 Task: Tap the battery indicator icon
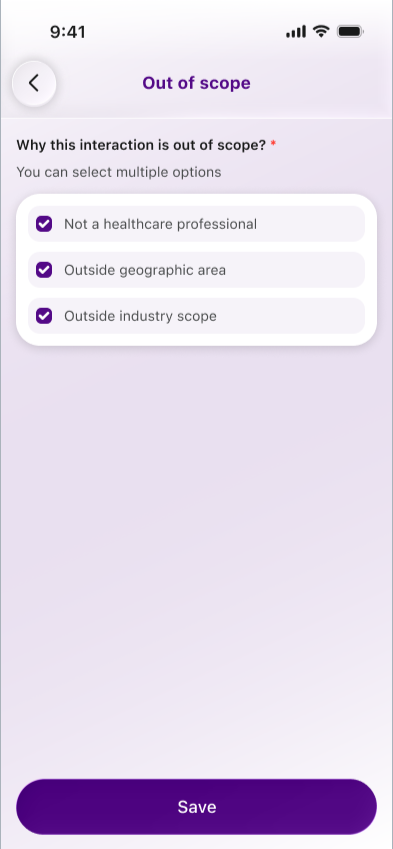tap(350, 31)
